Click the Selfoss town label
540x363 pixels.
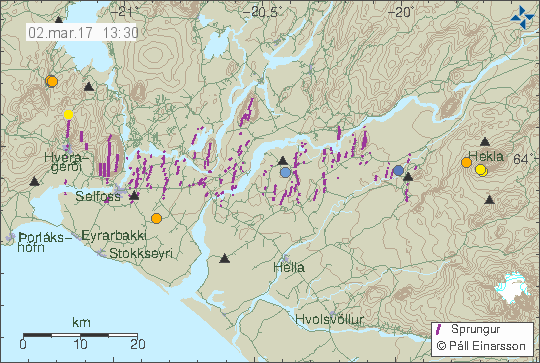(x=98, y=196)
